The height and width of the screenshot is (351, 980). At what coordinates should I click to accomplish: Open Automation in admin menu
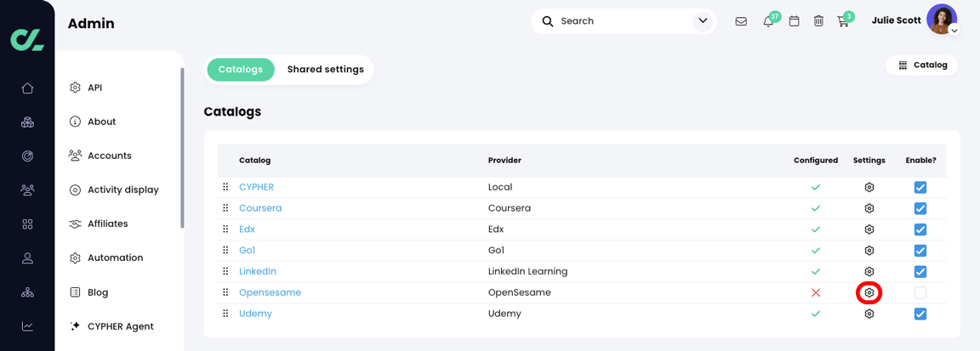coord(115,258)
